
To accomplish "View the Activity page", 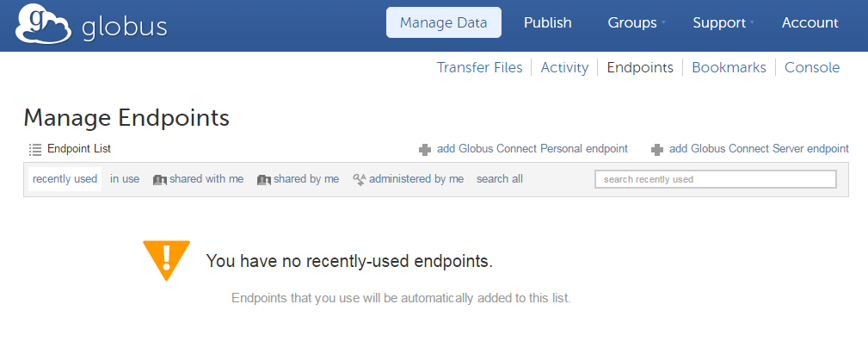I will 564,67.
